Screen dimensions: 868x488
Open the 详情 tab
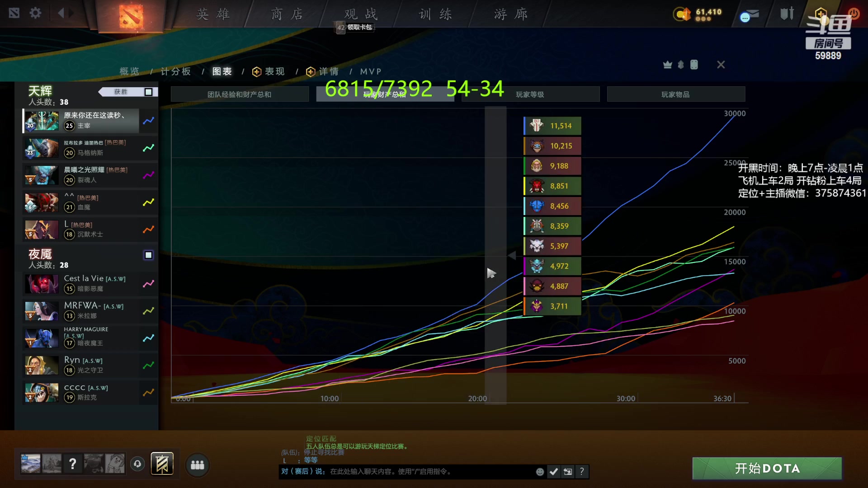(x=323, y=71)
